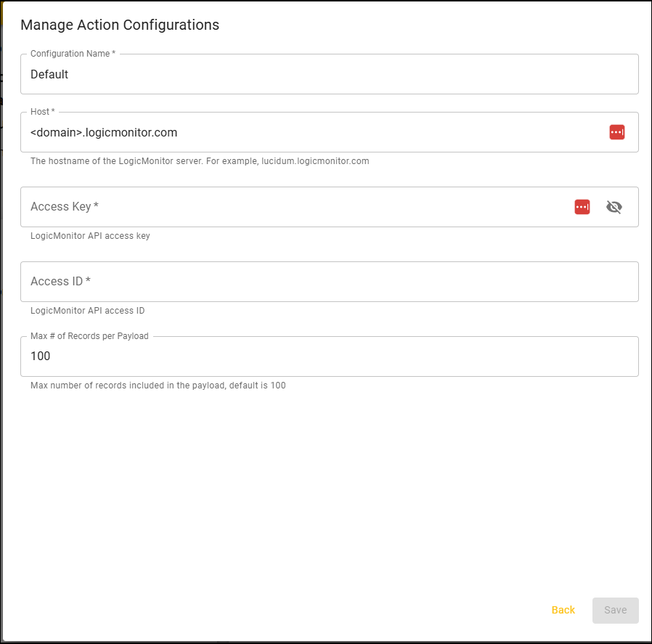This screenshot has height=644, width=652.
Task: Toggle Access Key visibility eye icon
Action: 614,207
